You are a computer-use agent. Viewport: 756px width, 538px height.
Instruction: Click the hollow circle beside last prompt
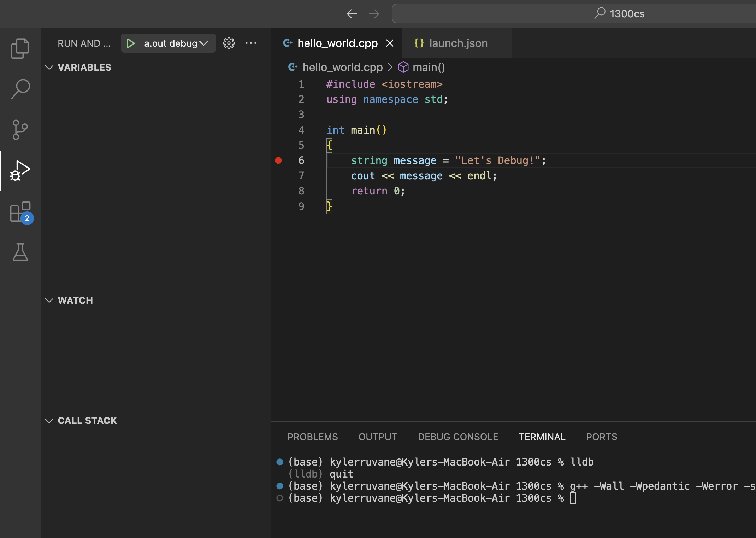(x=280, y=498)
